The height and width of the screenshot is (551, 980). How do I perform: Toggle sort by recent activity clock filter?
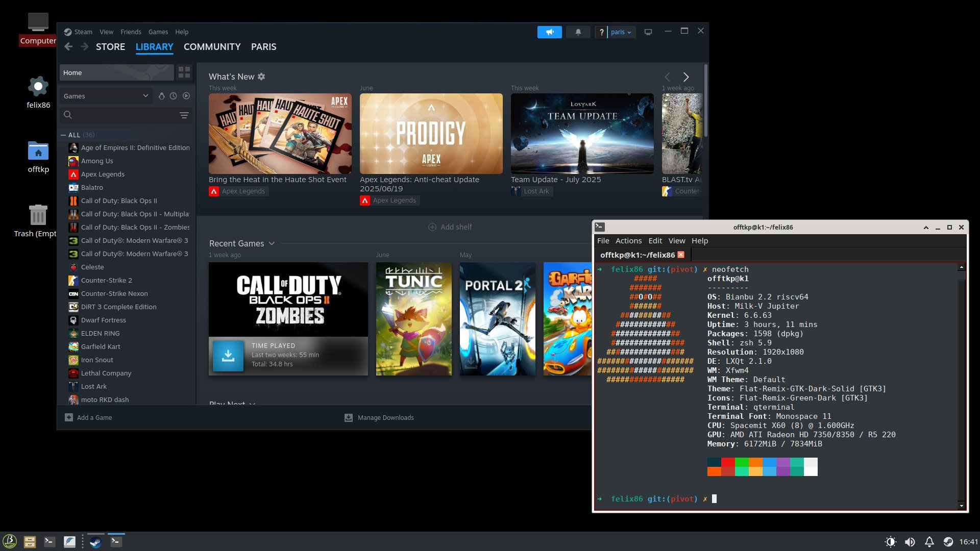pos(174,96)
